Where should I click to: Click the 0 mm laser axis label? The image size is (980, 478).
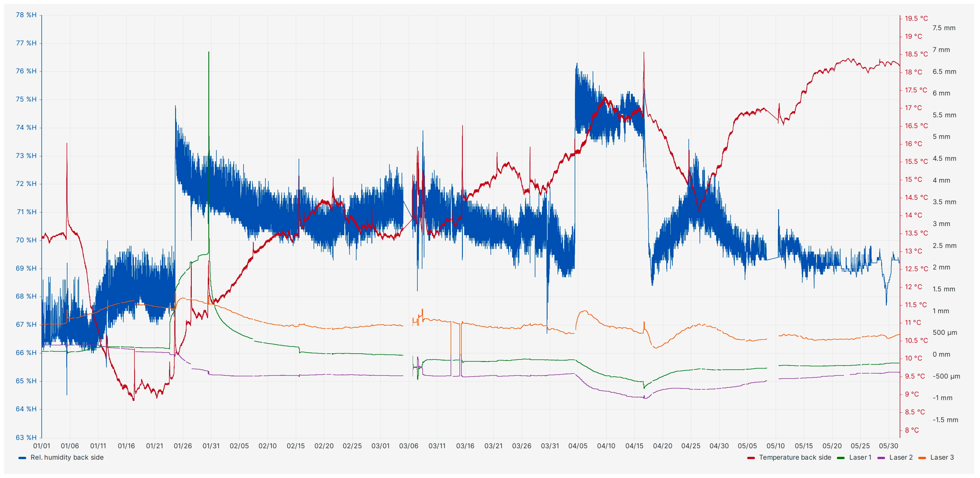pyautogui.click(x=941, y=354)
